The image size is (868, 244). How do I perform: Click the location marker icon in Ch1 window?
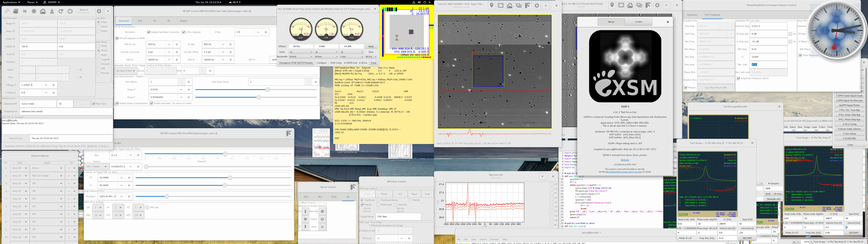click(x=492, y=5)
